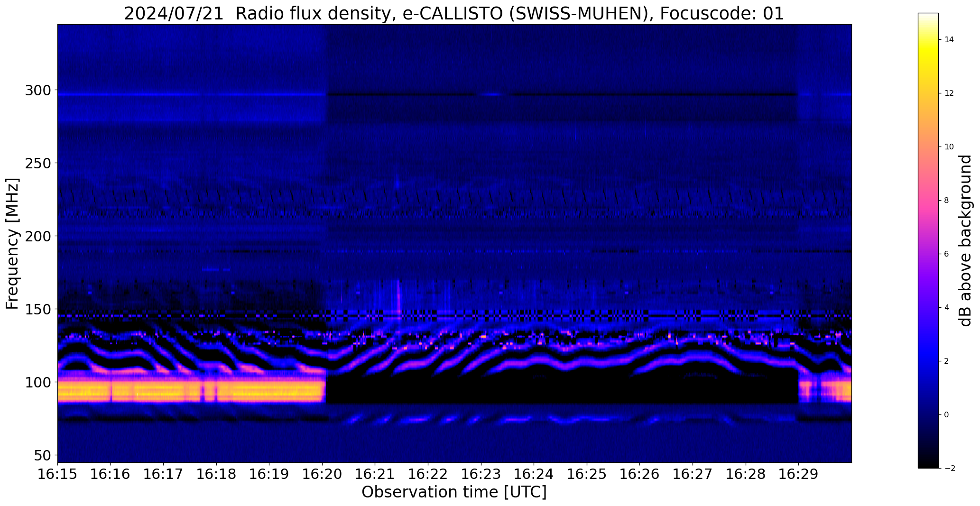Click the colorbar tick label 10

click(x=949, y=147)
